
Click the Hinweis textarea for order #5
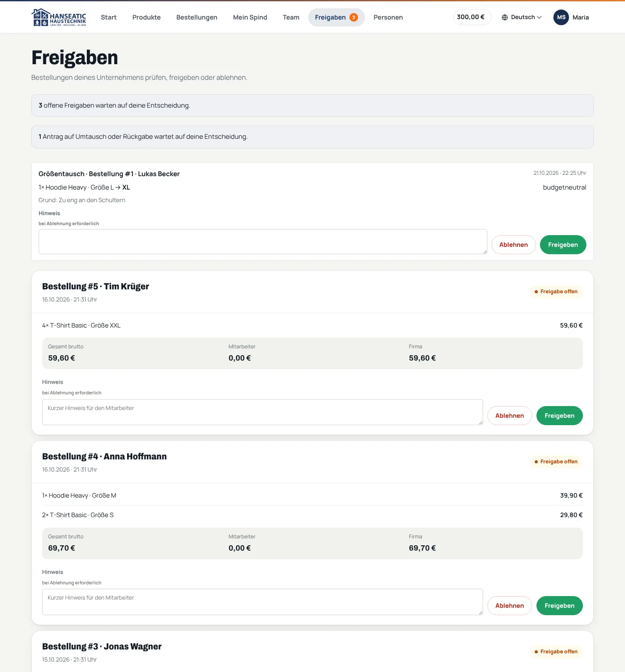pos(263,412)
